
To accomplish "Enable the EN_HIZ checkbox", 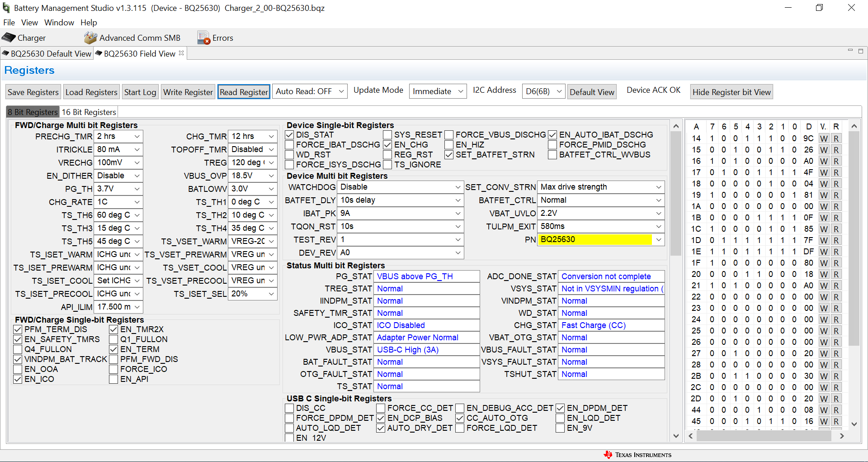I will 449,145.
